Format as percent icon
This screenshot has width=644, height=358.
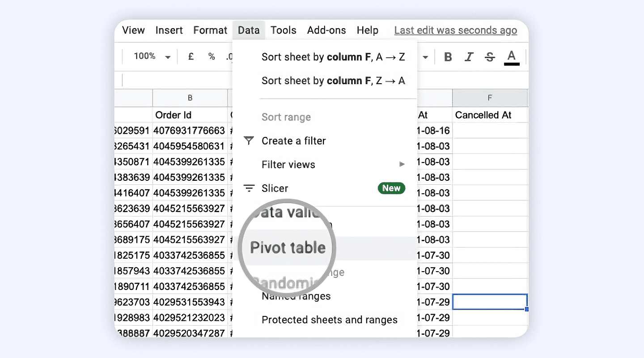pyautogui.click(x=212, y=56)
